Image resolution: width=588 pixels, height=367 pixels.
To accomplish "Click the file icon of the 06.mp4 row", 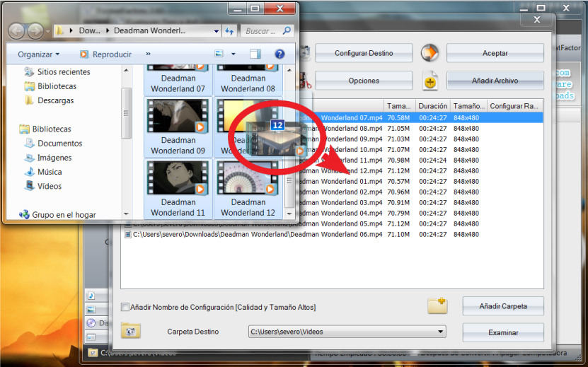I will 127,234.
